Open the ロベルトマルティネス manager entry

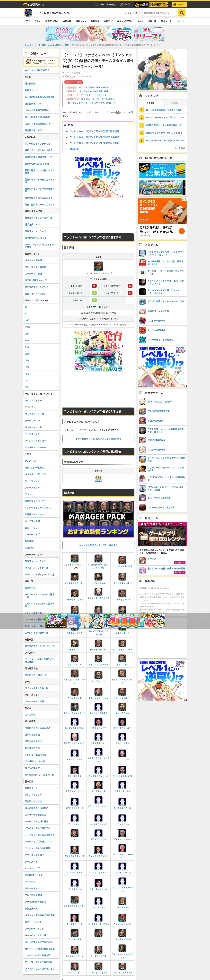[x=122, y=562]
